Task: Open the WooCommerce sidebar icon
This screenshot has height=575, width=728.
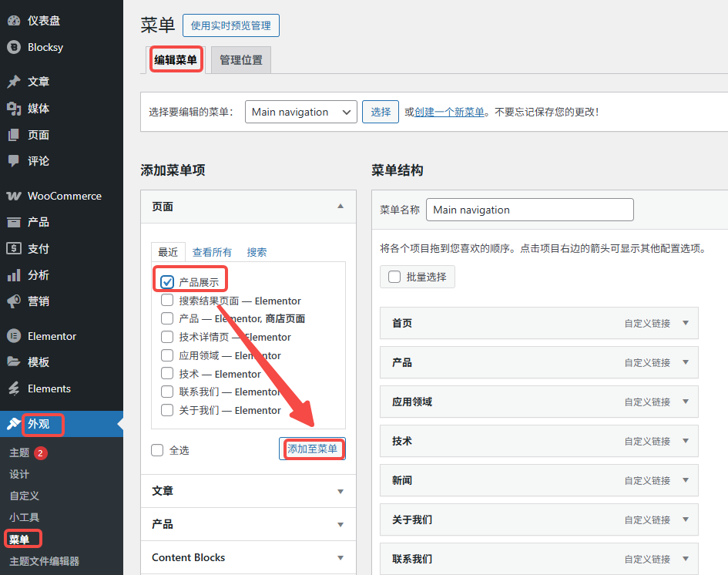Action: click(15, 196)
